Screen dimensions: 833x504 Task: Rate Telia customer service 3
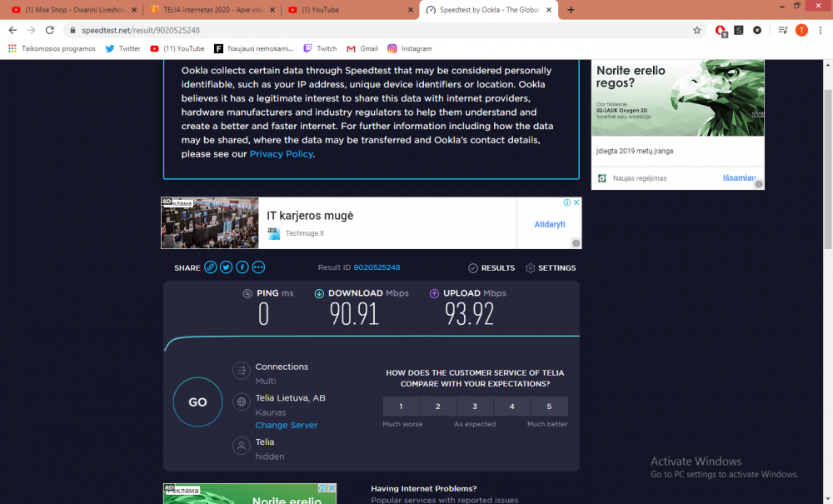click(475, 407)
